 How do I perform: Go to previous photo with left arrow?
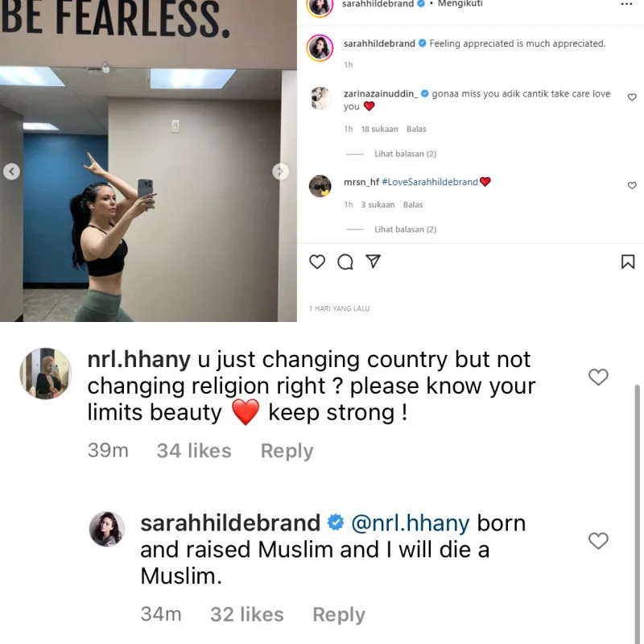(x=11, y=171)
